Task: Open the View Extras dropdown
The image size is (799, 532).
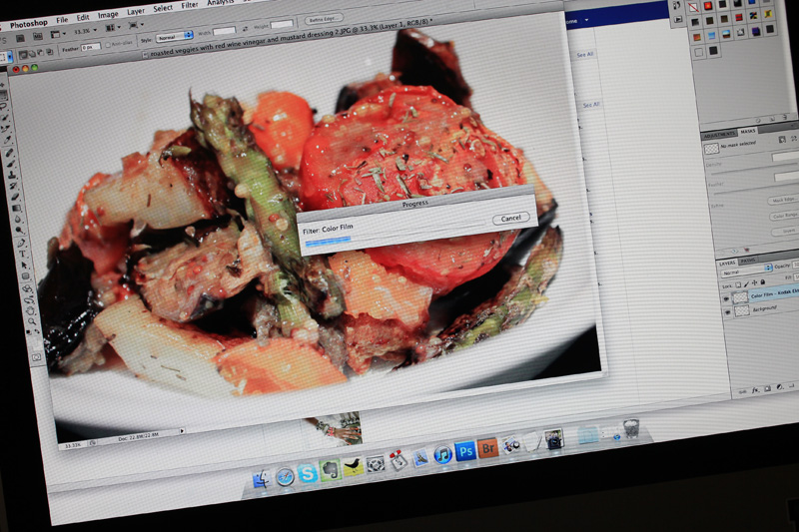Action: (57, 34)
